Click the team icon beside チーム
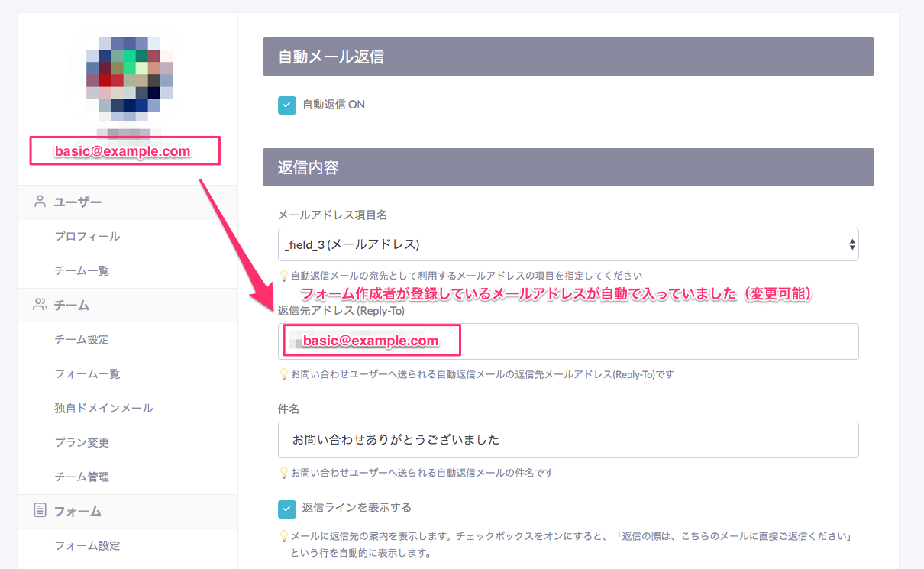 coord(40,305)
